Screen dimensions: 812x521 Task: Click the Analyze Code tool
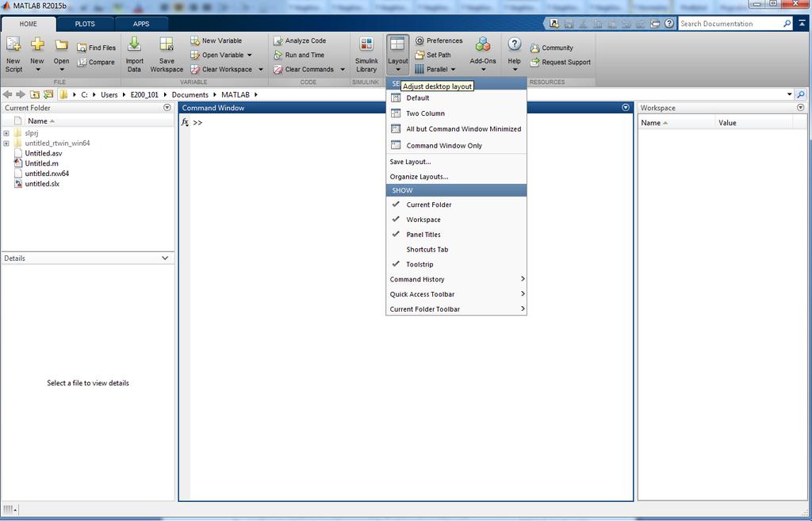coord(300,40)
